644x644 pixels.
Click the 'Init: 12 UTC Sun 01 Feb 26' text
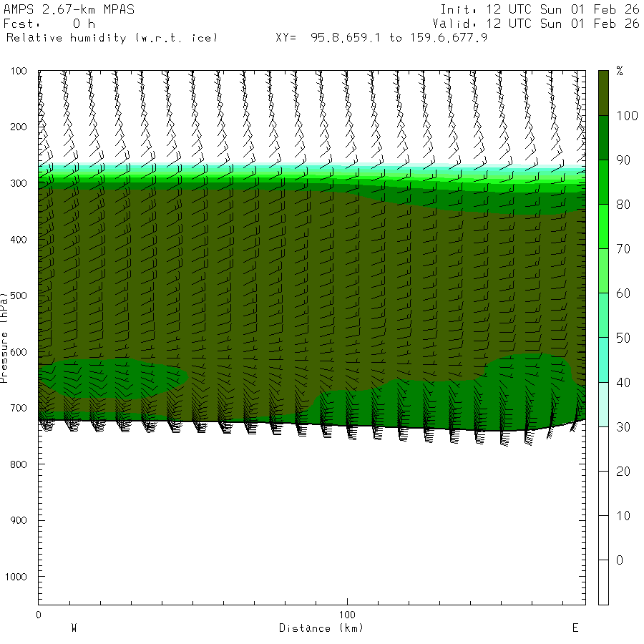tap(540, 9)
